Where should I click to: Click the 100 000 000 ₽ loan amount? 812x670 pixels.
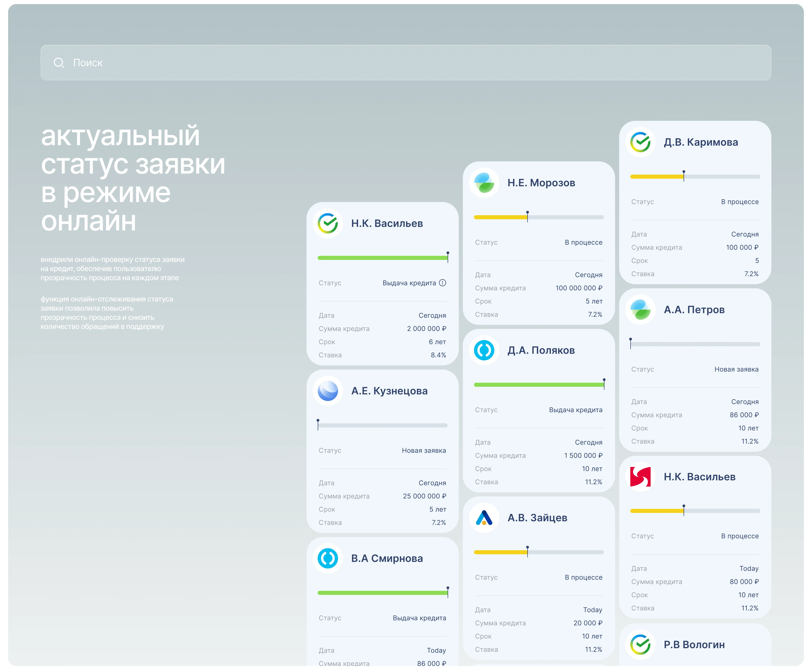point(579,288)
